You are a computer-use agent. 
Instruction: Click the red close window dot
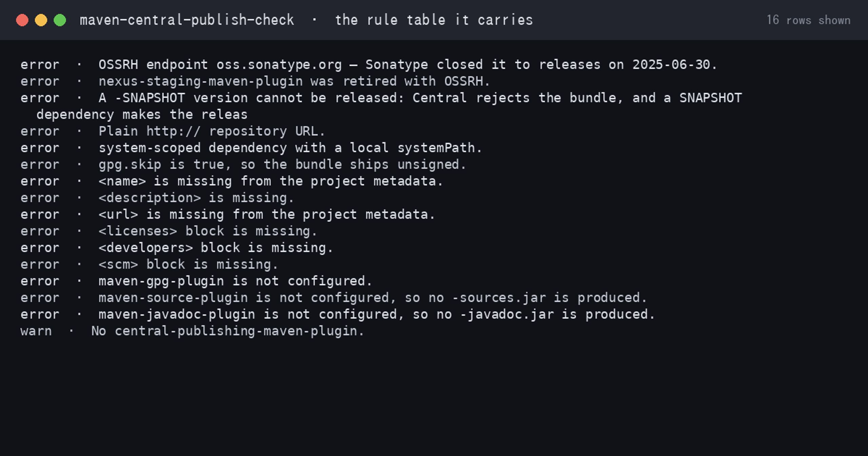pyautogui.click(x=22, y=20)
